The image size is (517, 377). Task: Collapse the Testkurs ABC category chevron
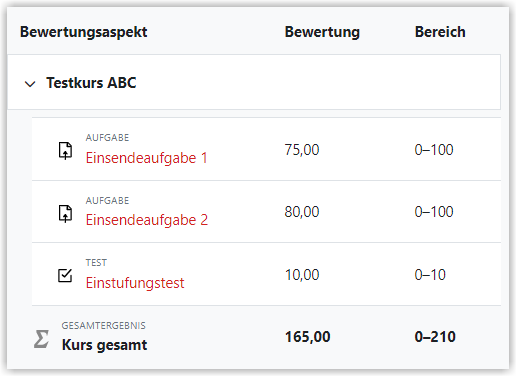point(30,84)
